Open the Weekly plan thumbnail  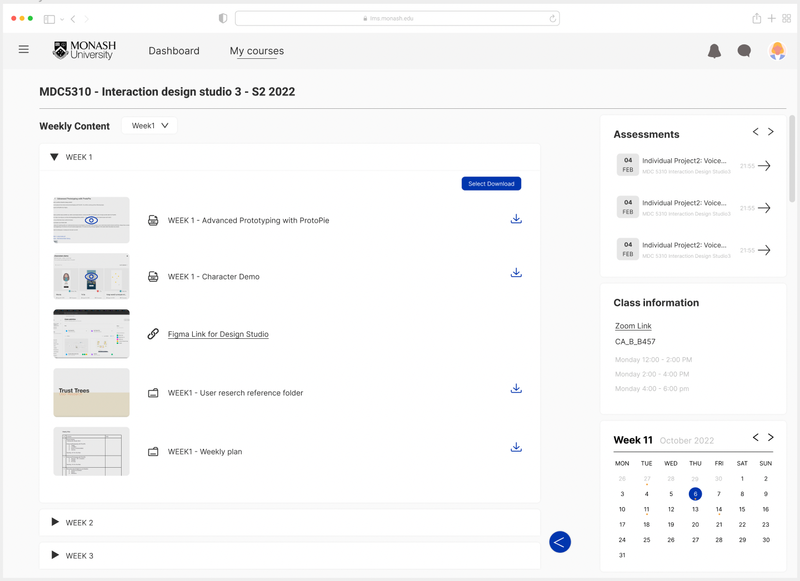point(91,451)
